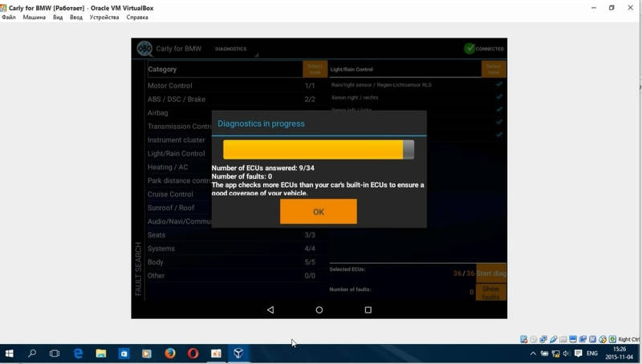
Task: Open Opera browser from the taskbar
Action: 193,353
